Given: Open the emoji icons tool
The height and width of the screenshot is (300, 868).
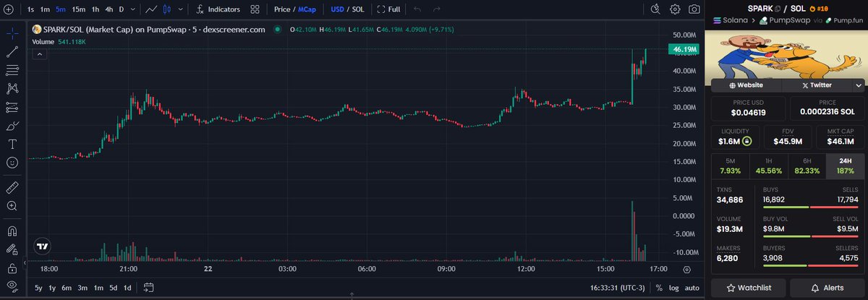Looking at the screenshot, I should 12,163.
